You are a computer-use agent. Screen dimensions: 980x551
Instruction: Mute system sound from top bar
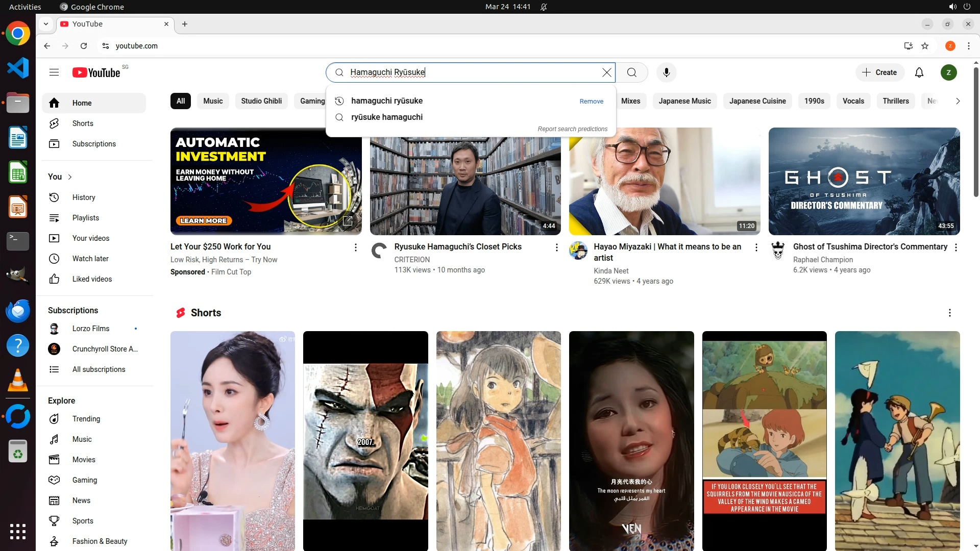click(952, 7)
